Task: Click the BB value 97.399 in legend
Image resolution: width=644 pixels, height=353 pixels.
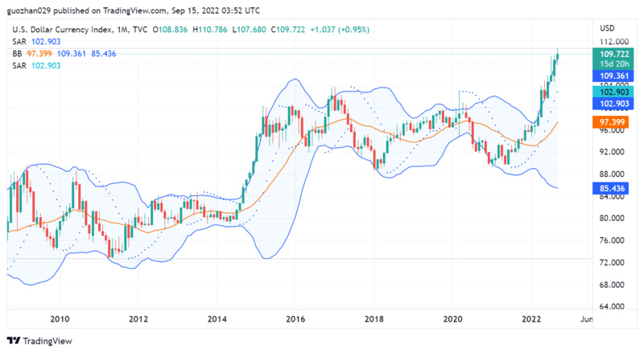Action: click(x=39, y=53)
